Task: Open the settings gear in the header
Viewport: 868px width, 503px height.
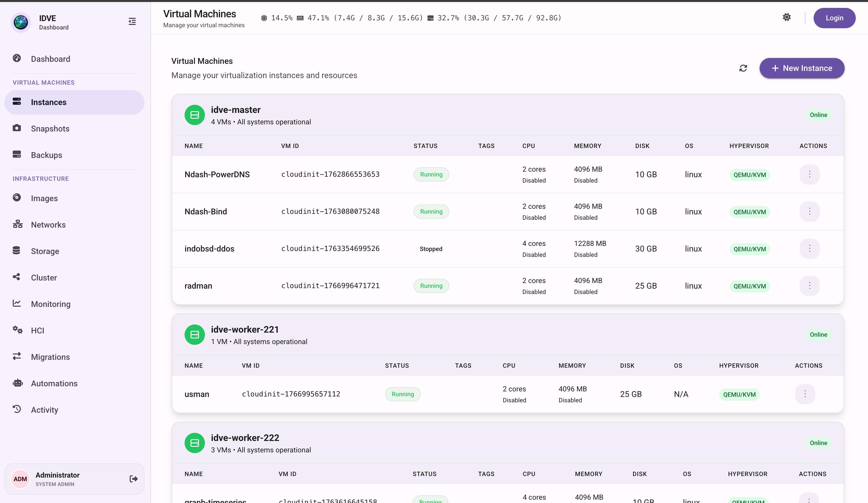Action: pyautogui.click(x=787, y=17)
